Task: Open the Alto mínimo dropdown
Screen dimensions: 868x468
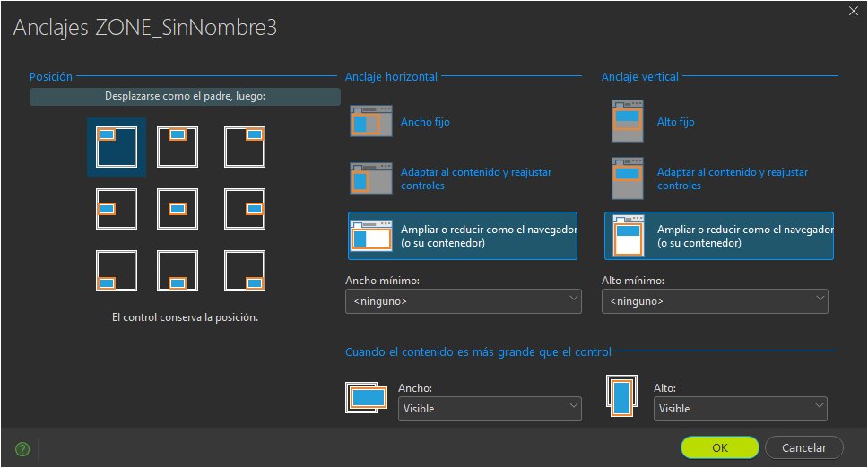Action: click(715, 301)
